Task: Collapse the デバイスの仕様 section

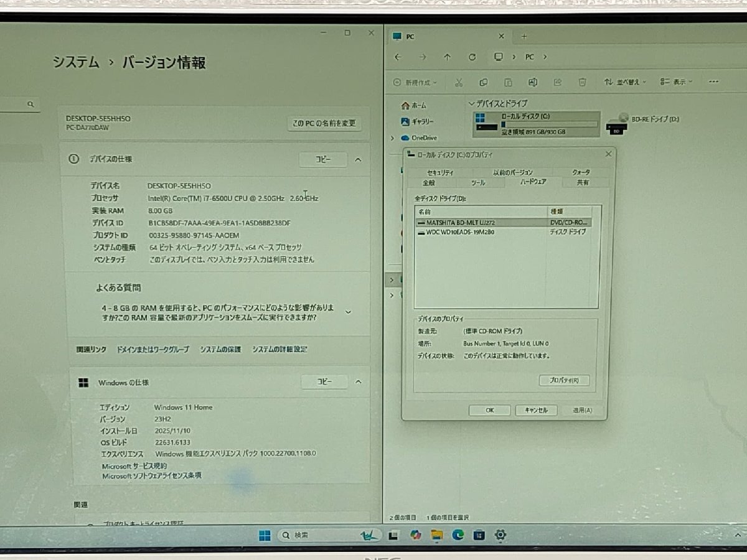Action: [358, 160]
